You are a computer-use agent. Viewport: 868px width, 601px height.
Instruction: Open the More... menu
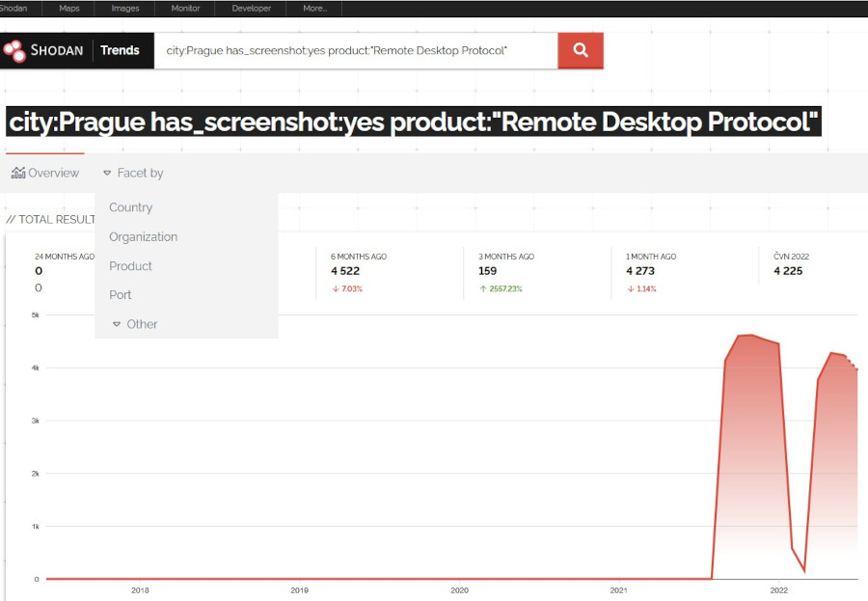click(315, 9)
